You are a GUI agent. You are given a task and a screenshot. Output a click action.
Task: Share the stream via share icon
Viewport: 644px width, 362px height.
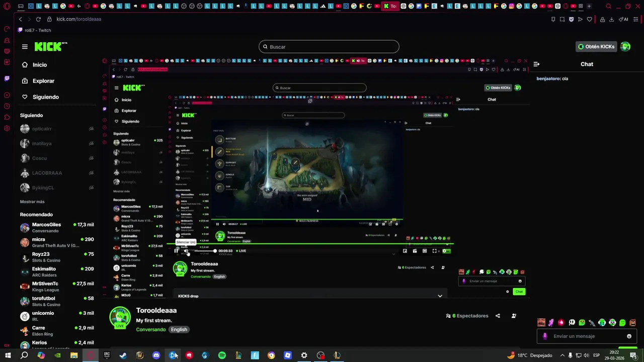498,316
